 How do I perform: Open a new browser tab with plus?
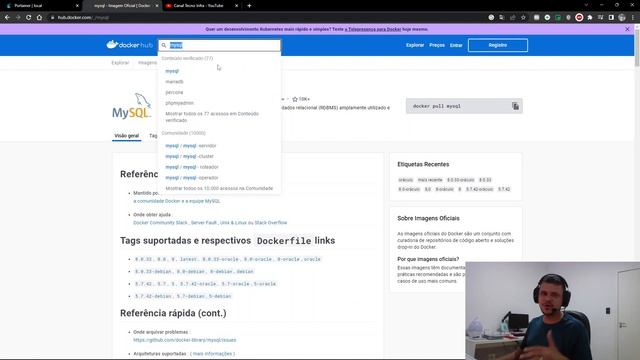click(249, 6)
